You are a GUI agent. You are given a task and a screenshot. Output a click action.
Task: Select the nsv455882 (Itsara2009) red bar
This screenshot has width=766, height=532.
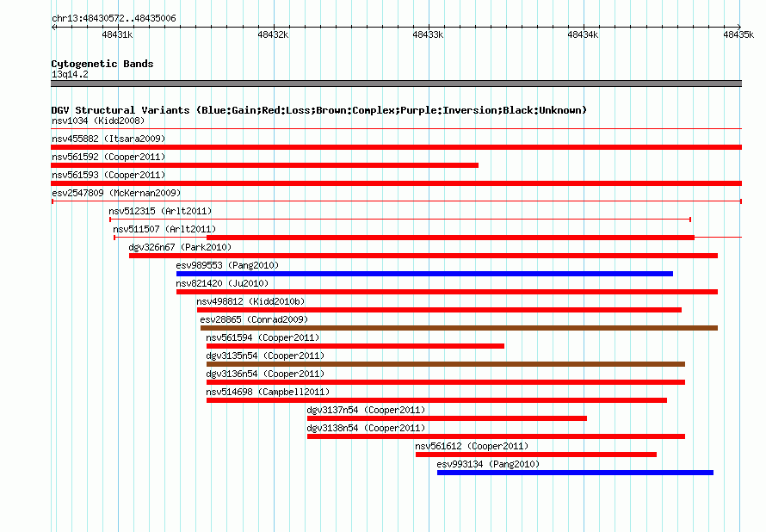coord(396,147)
